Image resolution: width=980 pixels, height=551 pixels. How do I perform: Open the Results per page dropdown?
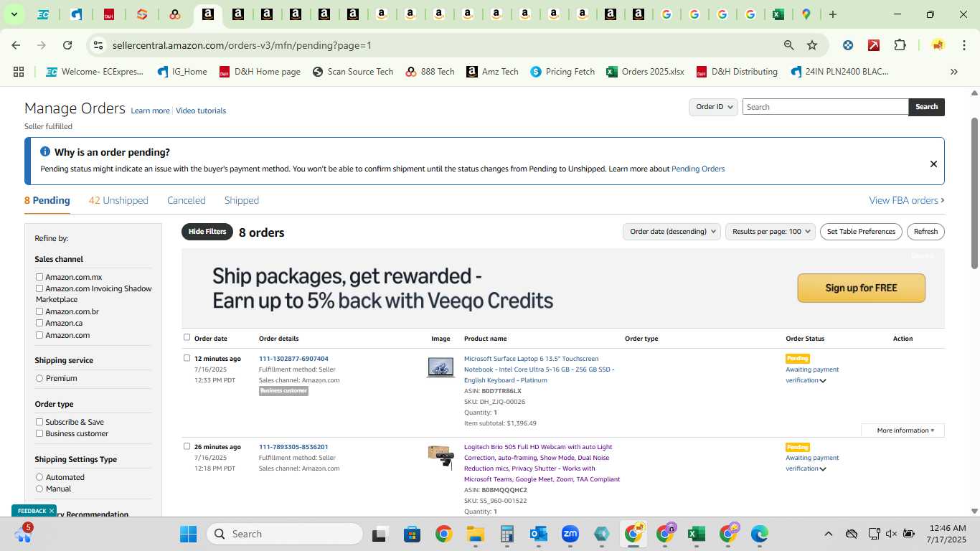771,232
